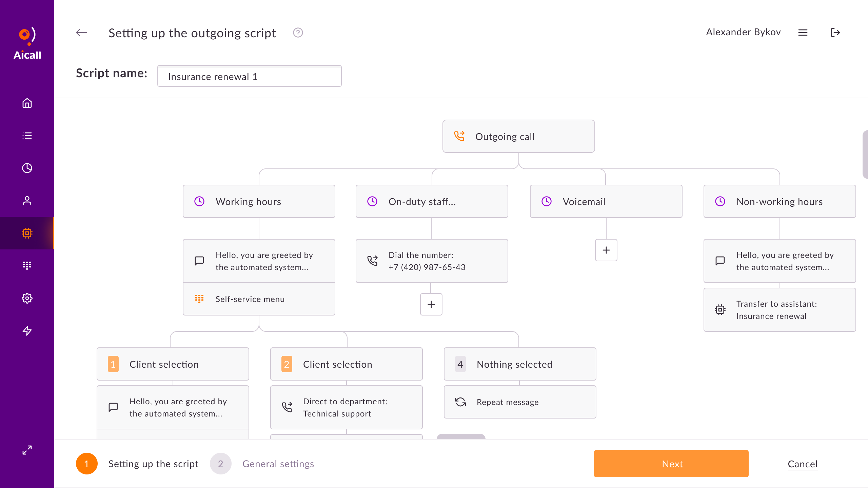
Task: Add a step below Dial the number
Action: click(431, 304)
